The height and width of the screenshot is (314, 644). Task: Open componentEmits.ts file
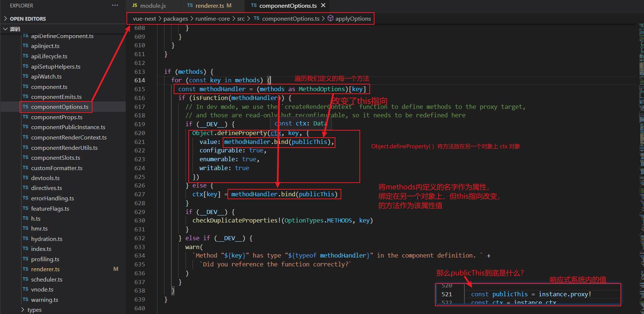[x=56, y=97]
